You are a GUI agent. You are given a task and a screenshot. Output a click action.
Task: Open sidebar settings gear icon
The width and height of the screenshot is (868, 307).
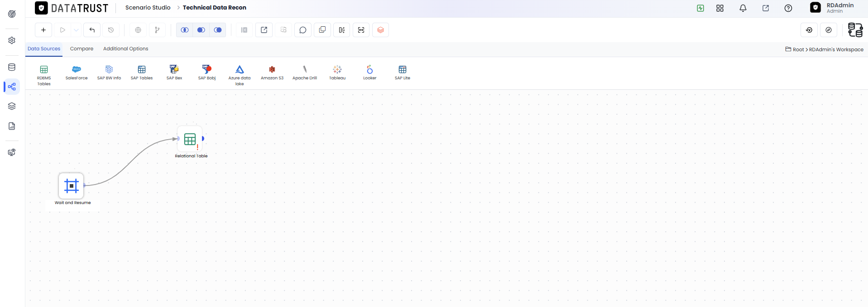(x=12, y=40)
